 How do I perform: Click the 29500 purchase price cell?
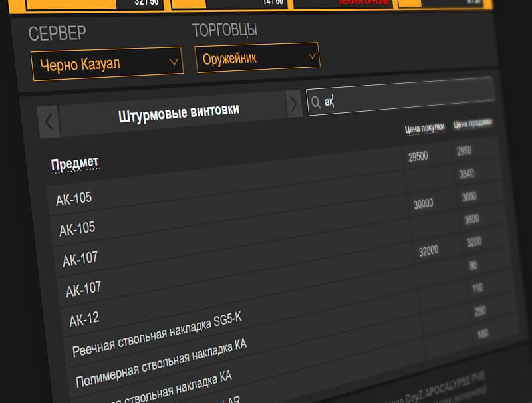coord(418,156)
